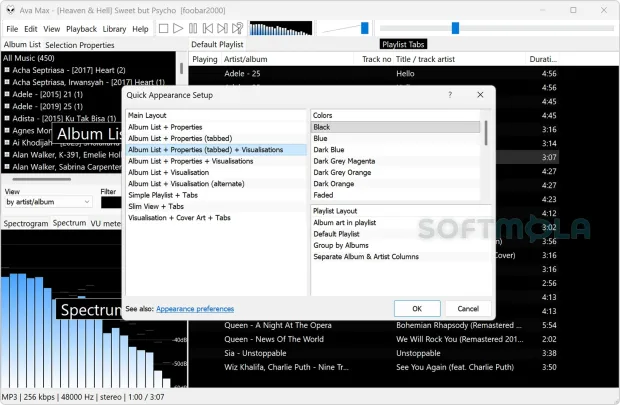This screenshot has width=620, height=405.
Task: Expand Adista - [2015] Ku Tak Bisa node
Action: [7, 118]
